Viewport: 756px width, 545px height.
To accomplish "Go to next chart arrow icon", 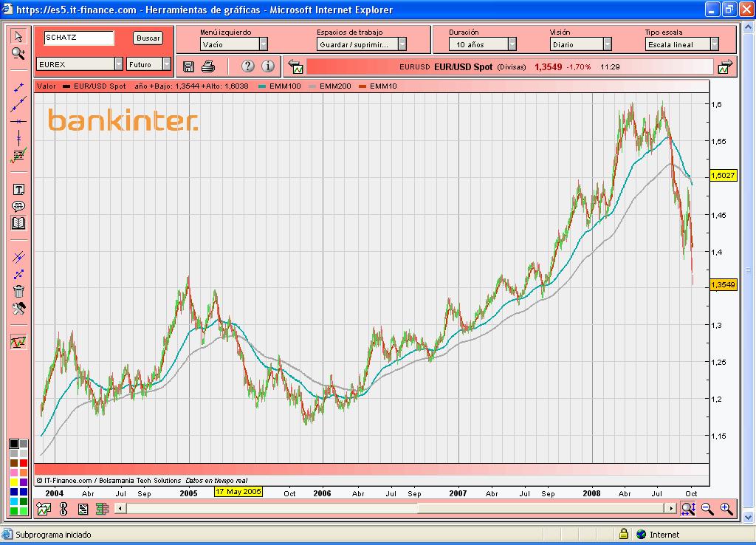I will tap(725, 67).
